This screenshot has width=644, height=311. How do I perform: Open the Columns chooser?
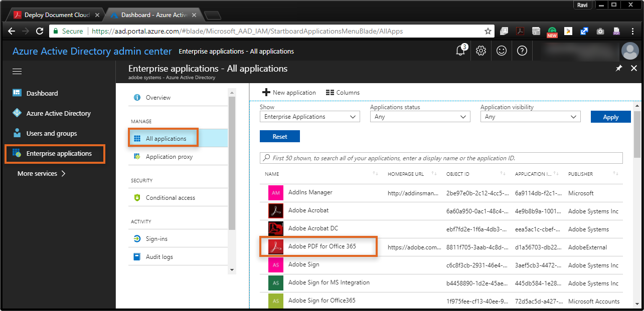point(343,93)
